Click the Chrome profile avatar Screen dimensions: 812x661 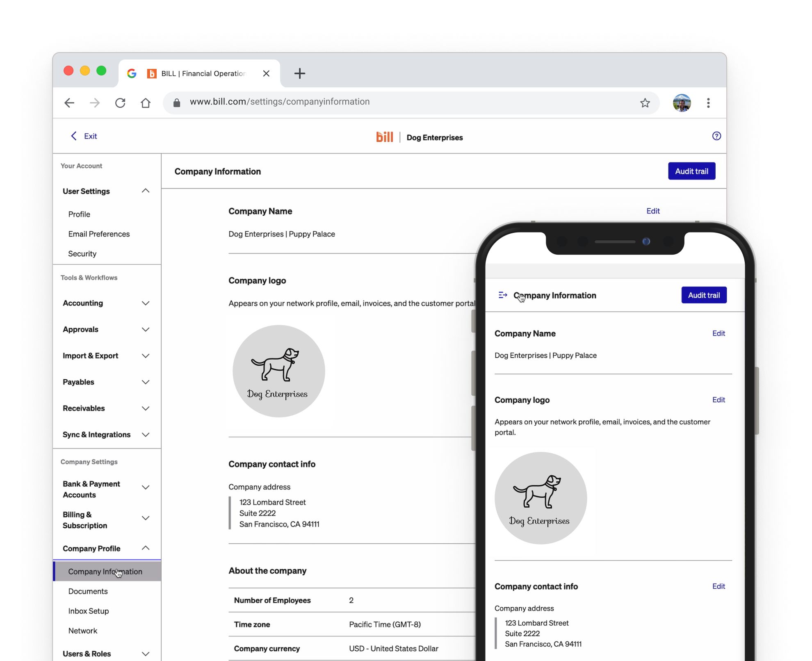pyautogui.click(x=682, y=103)
